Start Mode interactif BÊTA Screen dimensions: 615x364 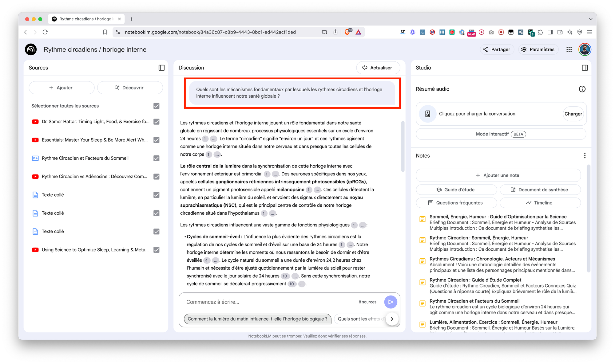click(501, 134)
